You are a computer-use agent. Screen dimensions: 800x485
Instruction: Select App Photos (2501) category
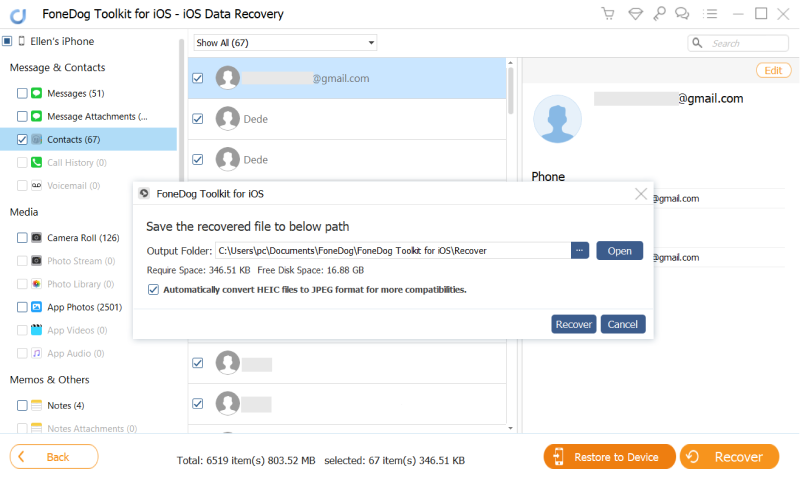click(85, 307)
